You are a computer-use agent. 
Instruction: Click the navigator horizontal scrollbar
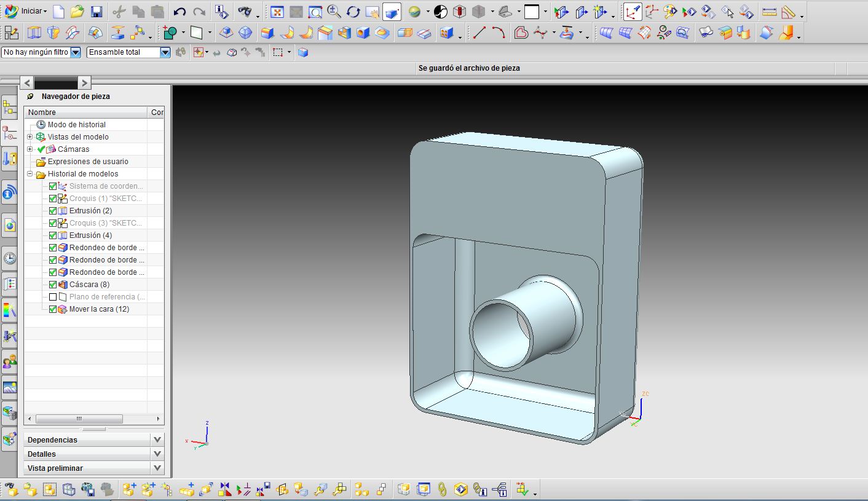tap(79, 419)
